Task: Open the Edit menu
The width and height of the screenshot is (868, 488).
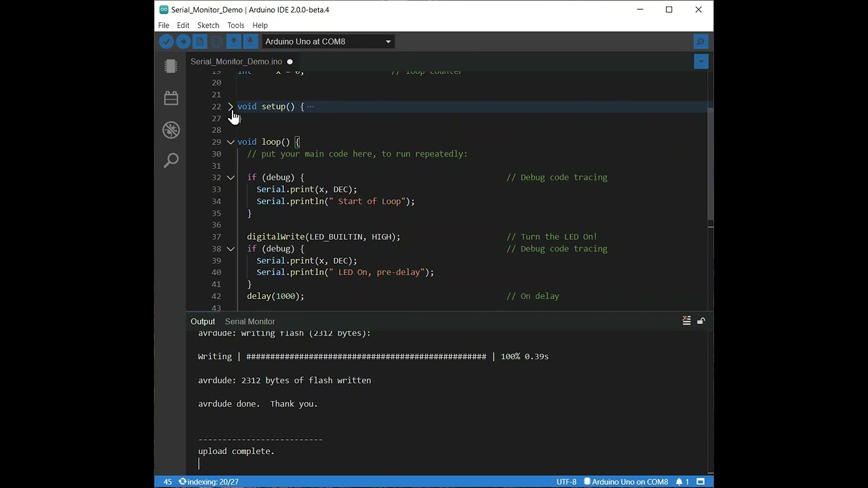Action: [x=183, y=25]
